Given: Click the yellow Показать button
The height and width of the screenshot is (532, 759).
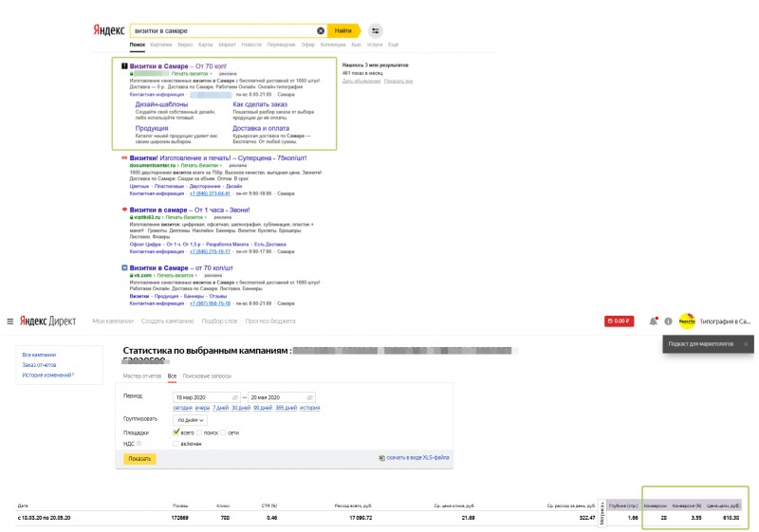Looking at the screenshot, I should click(x=139, y=458).
